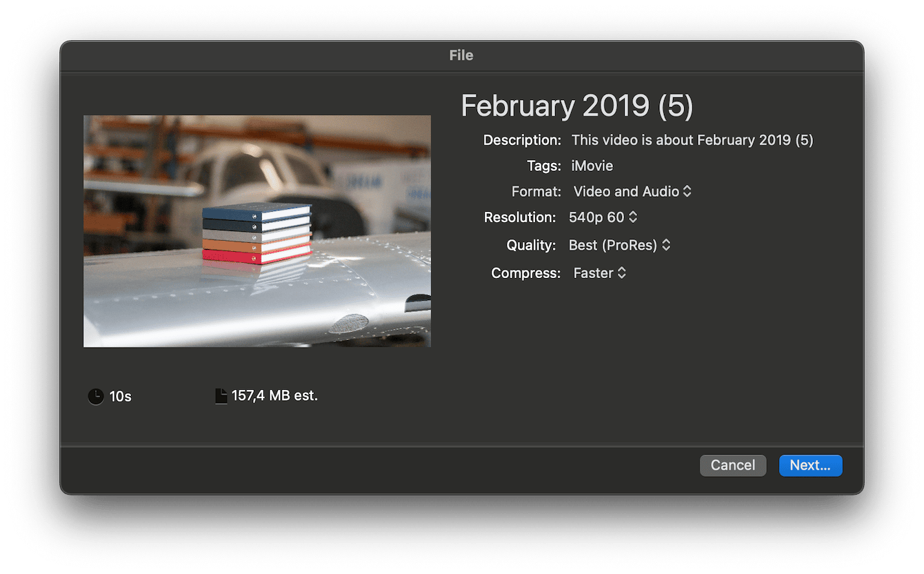Open the Resolution 540p 60 dropdown
The width and height of the screenshot is (924, 574).
point(603,217)
